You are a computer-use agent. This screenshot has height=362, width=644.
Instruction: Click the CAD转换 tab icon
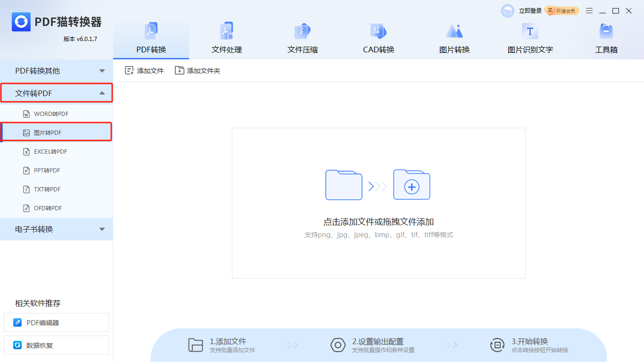tap(378, 31)
